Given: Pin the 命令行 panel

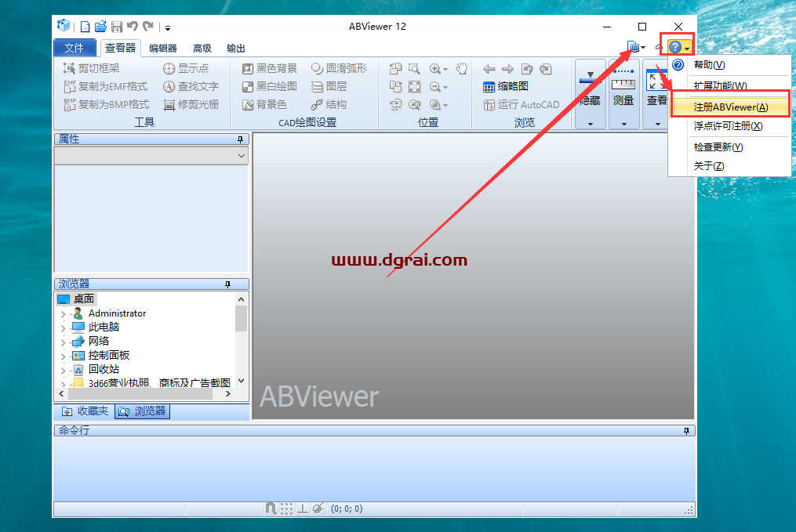Looking at the screenshot, I should [x=686, y=431].
